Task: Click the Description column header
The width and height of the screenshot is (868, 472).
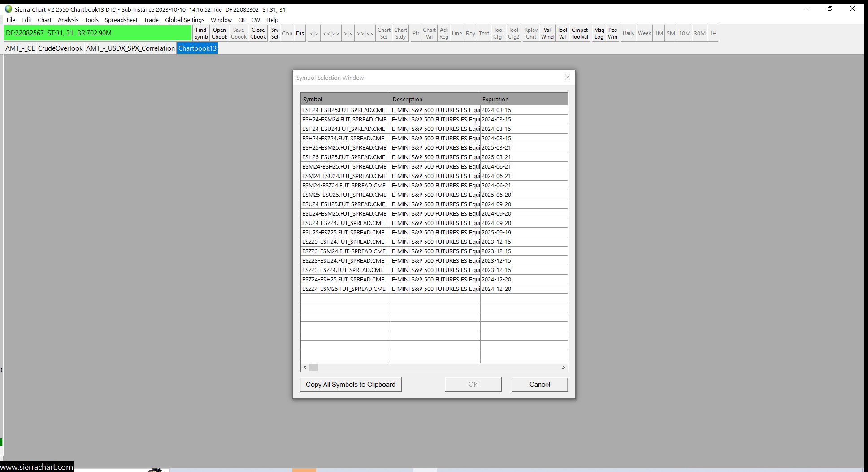Action: pyautogui.click(x=435, y=99)
